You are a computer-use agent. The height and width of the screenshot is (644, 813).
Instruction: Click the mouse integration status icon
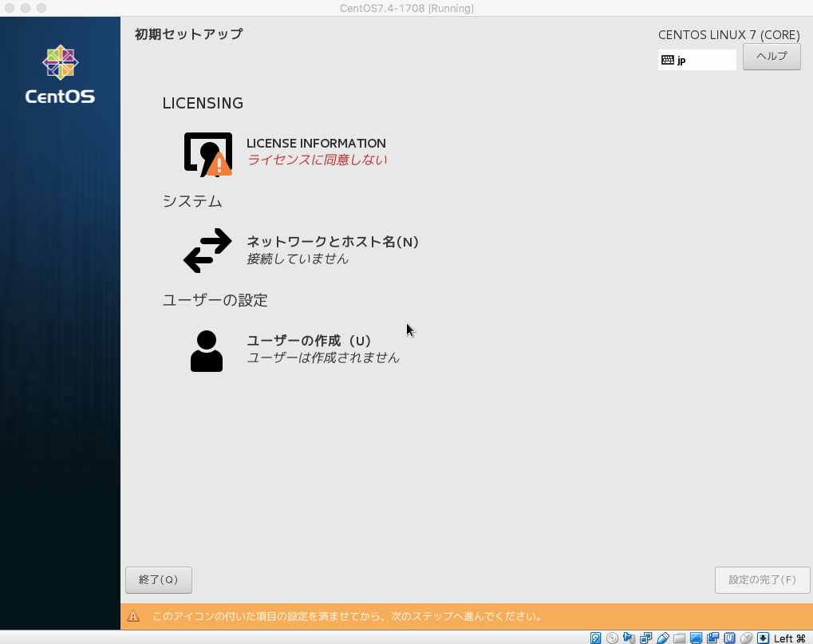click(746, 638)
